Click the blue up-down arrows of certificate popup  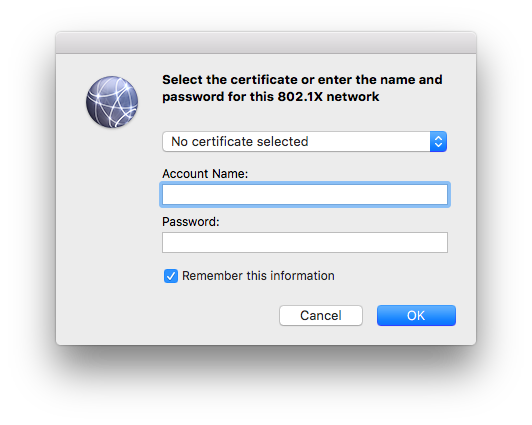coord(438,141)
